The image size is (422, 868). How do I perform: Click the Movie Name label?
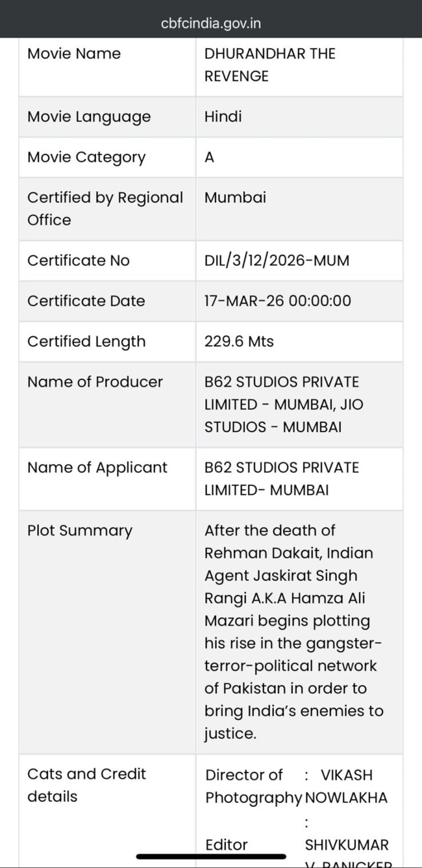pos(74,53)
